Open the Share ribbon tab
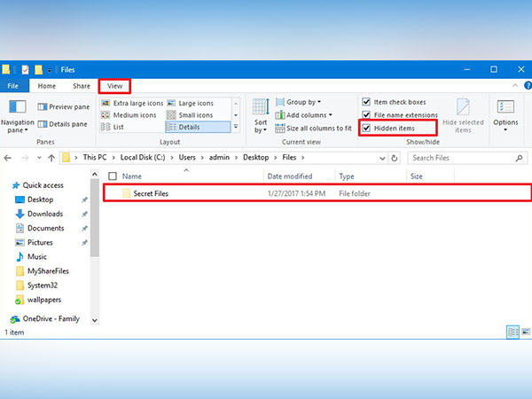Image resolution: width=532 pixels, height=399 pixels. (x=82, y=86)
